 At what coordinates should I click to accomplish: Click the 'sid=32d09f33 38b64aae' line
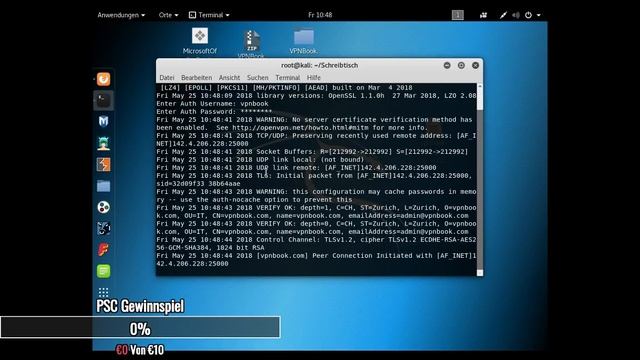click(x=198, y=184)
